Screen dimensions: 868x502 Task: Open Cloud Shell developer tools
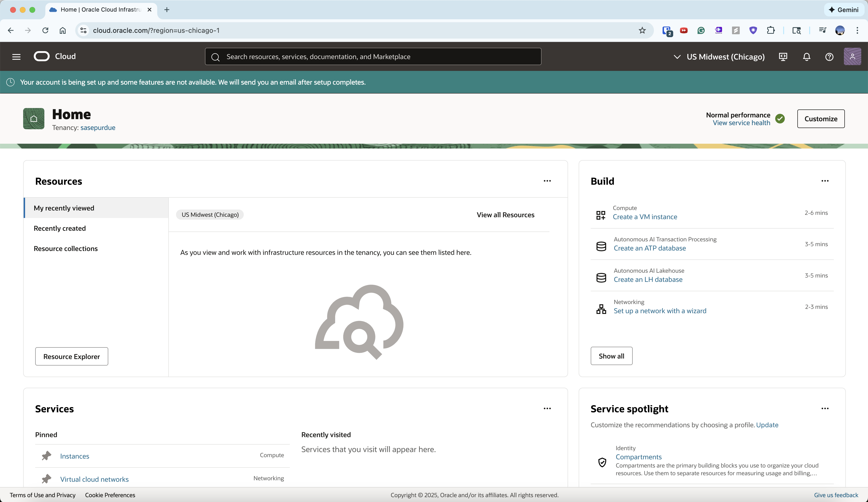783,57
